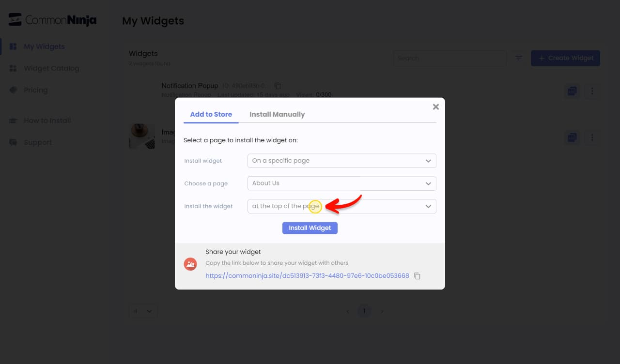The height and width of the screenshot is (364, 620).
Task: Switch to the Install Manually tab
Action: click(277, 115)
